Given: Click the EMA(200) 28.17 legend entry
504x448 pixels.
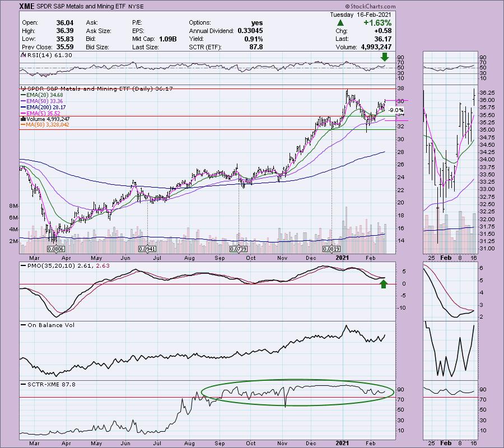Looking at the screenshot, I should 46,108.
